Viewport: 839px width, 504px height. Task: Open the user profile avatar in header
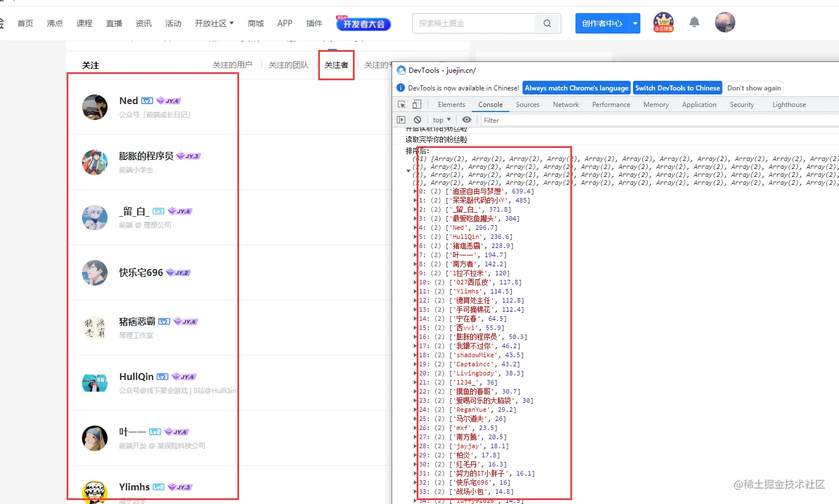tap(725, 22)
